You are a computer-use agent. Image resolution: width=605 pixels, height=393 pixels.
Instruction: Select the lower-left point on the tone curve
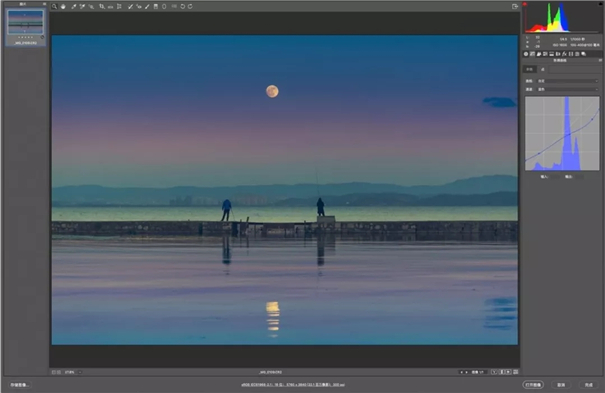point(539,153)
